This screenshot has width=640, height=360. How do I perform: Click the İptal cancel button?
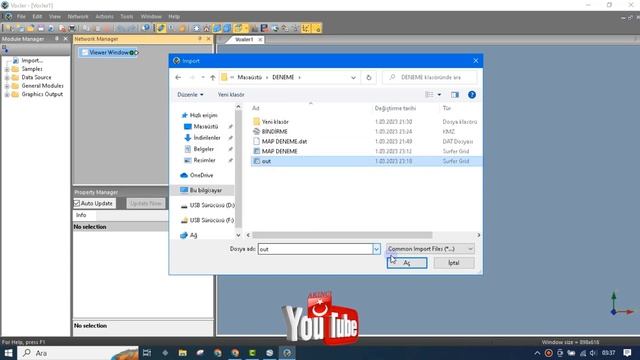pyautogui.click(x=454, y=263)
